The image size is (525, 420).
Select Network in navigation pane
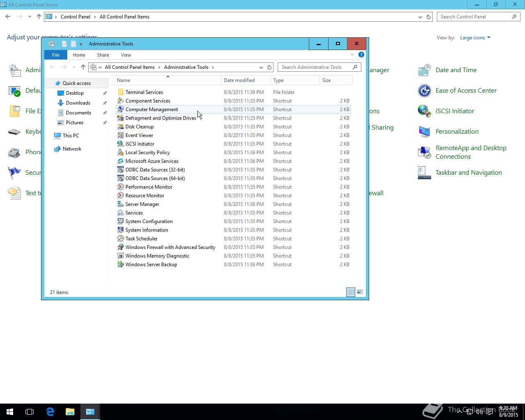coord(72,149)
